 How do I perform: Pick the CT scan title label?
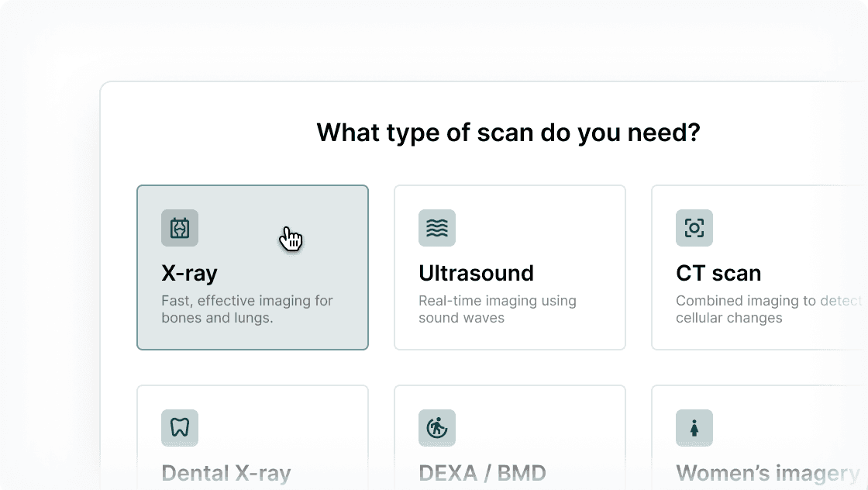pyautogui.click(x=718, y=273)
